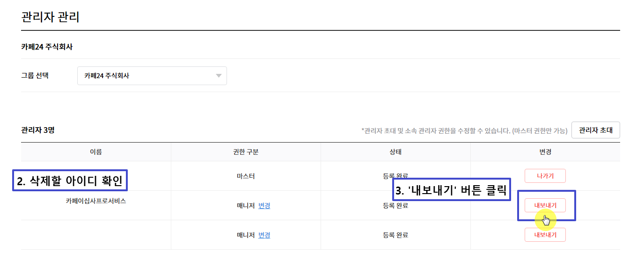Click the 관리자 관리 page heading
This screenshot has width=644, height=260.
(51, 17)
